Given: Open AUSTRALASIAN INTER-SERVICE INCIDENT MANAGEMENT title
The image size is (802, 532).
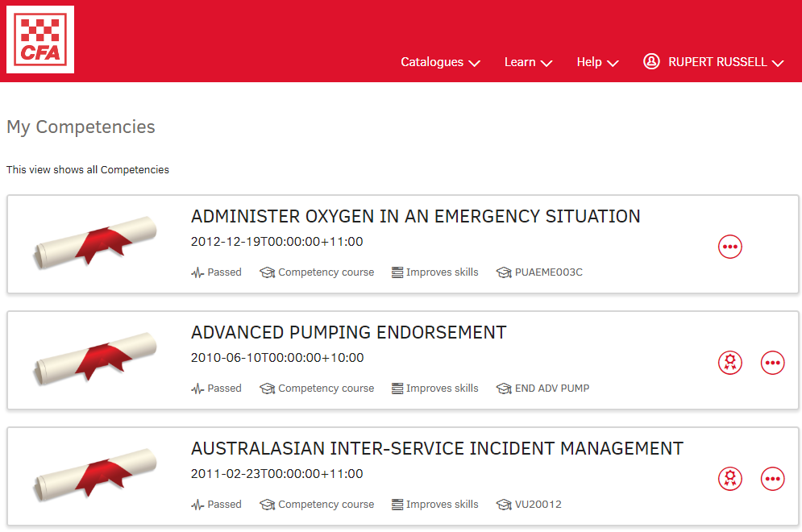Looking at the screenshot, I should (x=437, y=449).
